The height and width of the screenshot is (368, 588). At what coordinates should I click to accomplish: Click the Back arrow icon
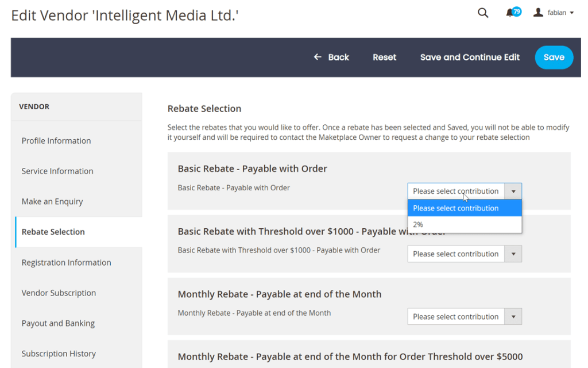[x=318, y=57]
